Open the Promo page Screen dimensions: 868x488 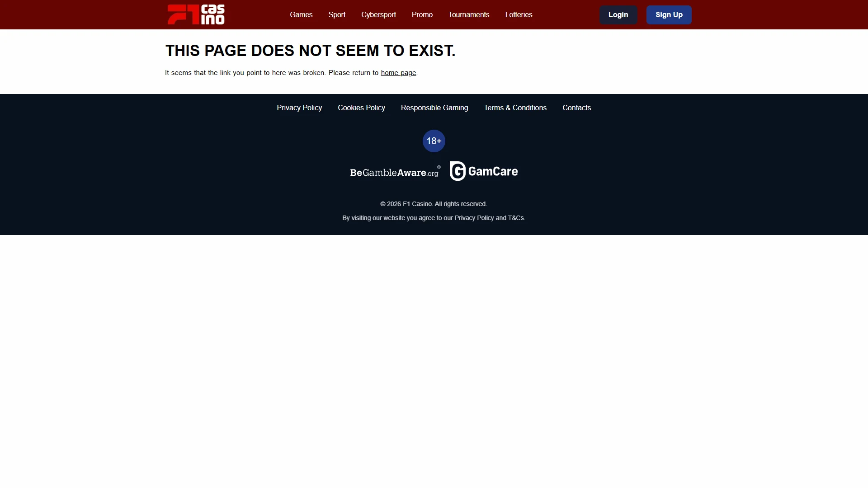422,14
